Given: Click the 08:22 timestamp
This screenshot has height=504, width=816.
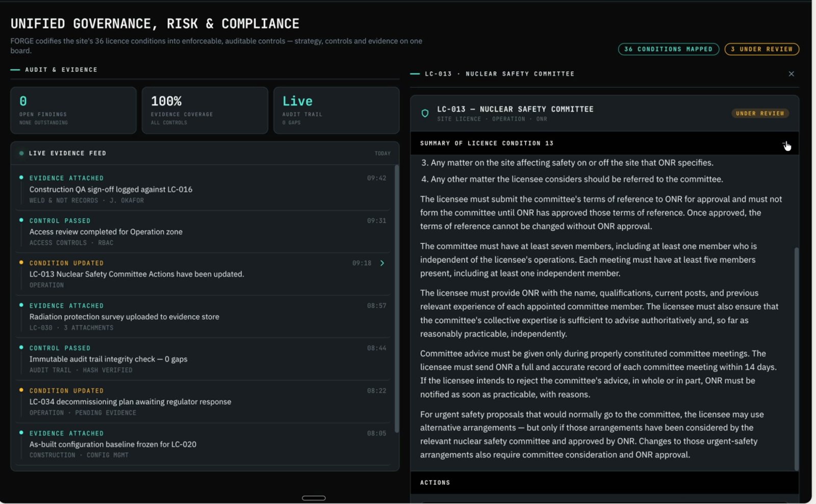Looking at the screenshot, I should tap(376, 391).
